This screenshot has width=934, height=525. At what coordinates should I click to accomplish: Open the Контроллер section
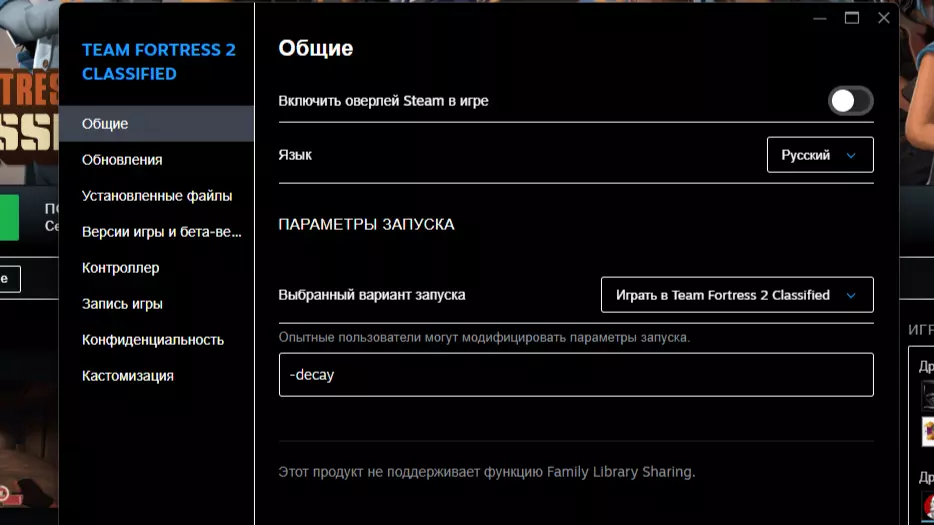coord(156,268)
